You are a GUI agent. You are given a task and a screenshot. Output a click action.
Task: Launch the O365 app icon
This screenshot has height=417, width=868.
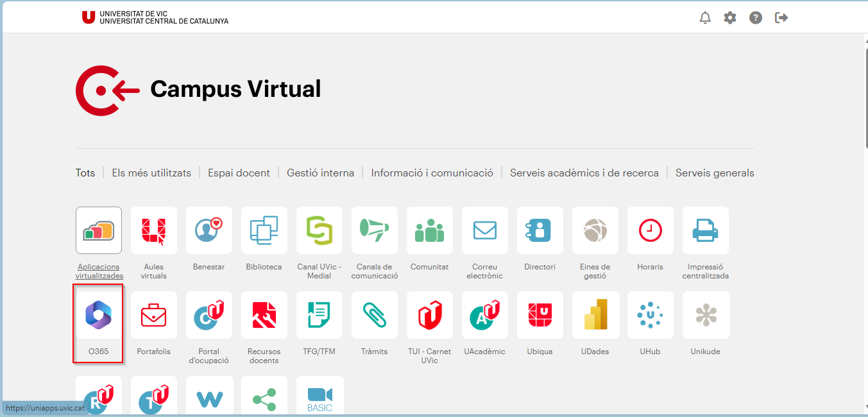(x=99, y=315)
